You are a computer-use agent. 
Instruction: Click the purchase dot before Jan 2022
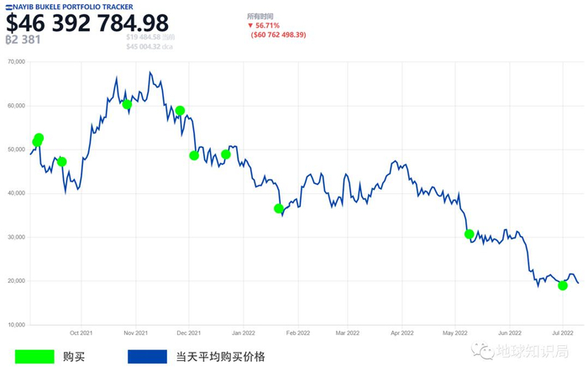tap(226, 154)
